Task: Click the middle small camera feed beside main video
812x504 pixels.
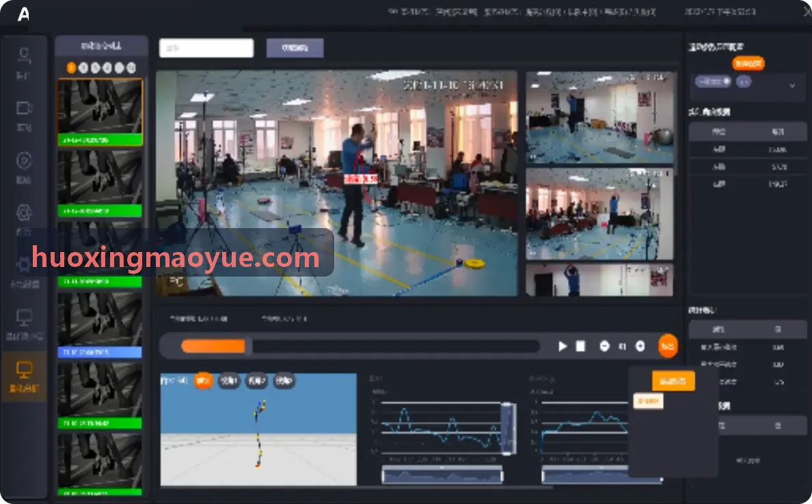Action: pos(599,214)
